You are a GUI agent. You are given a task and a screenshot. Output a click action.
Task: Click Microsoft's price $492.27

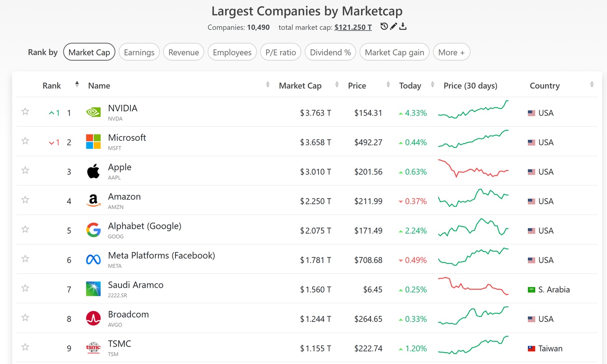(368, 143)
